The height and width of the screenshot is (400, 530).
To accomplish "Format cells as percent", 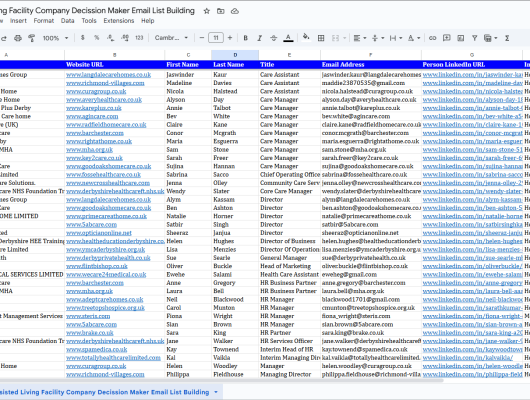I will pos(97,38).
